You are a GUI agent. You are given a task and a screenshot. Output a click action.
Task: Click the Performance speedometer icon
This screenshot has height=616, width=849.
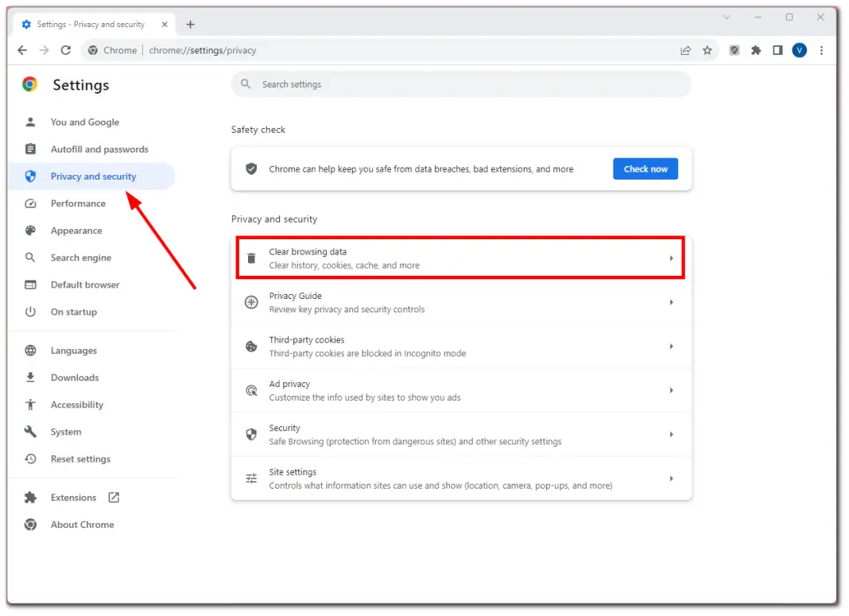(29, 203)
